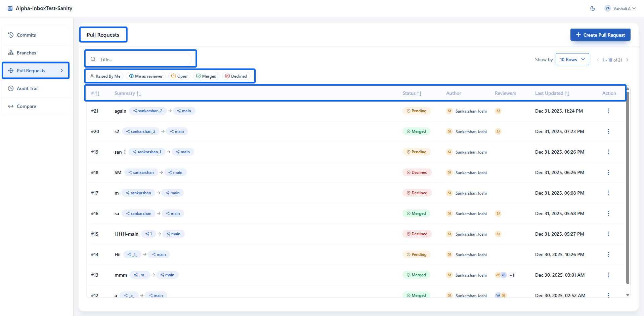Click the sankarshan_2 branch tag on PR #21
Viewport: 644px width, 316px height.
coord(148,111)
